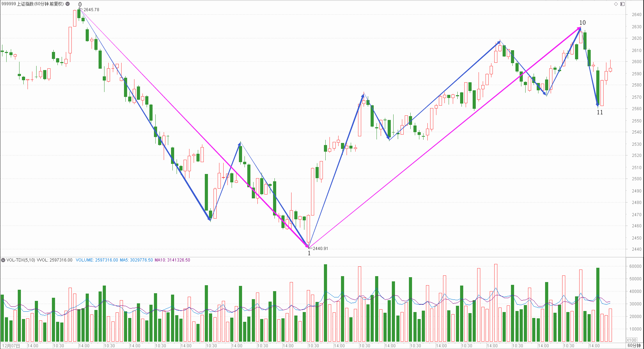
Task: Click the 60000 volume axis label
Action: (635, 266)
